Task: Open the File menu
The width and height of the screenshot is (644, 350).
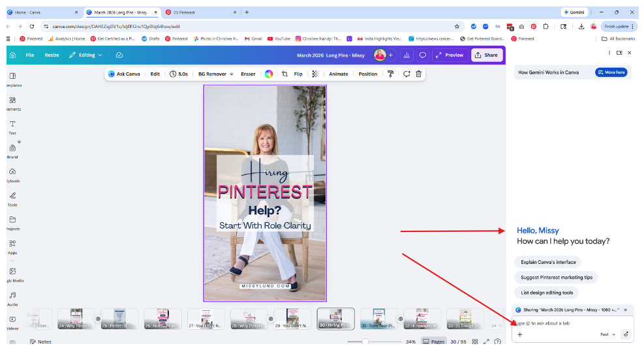Action: (30, 55)
